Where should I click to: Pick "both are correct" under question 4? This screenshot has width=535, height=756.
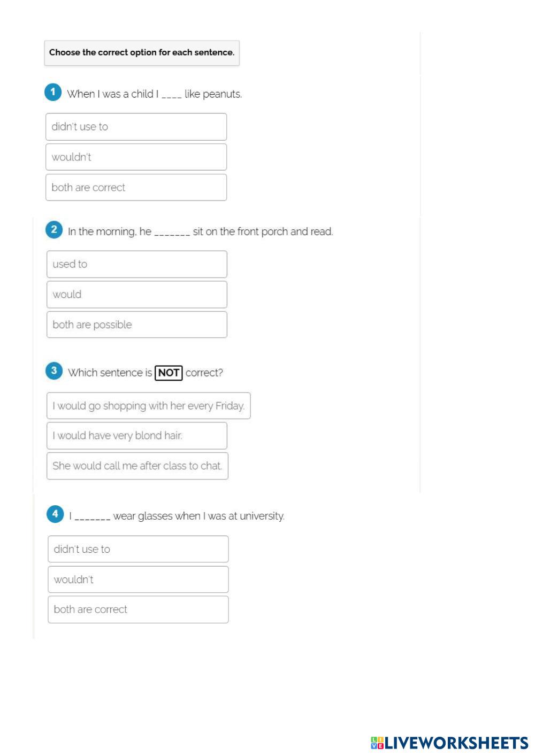[x=138, y=610]
